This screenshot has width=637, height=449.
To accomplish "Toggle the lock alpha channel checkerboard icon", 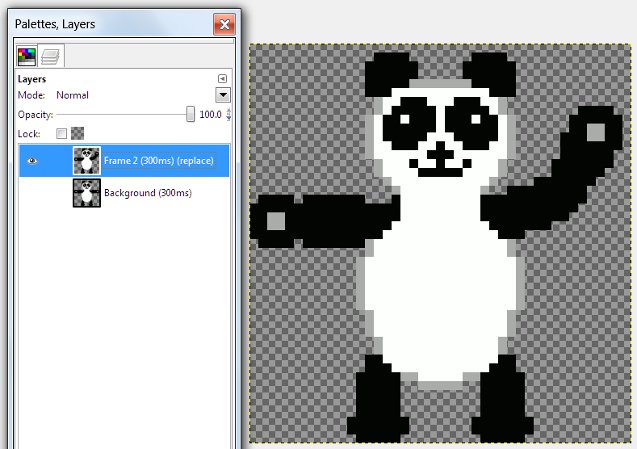I will click(x=77, y=133).
